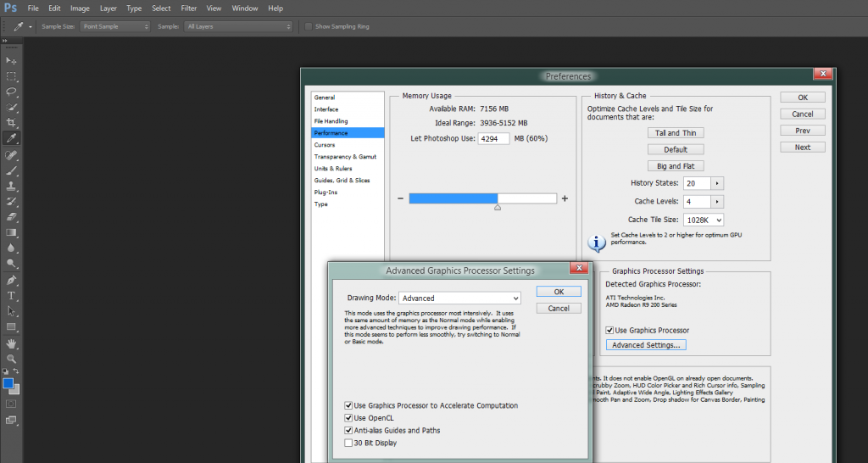Select the Eyedropper tool in the toolbox

click(x=11, y=138)
